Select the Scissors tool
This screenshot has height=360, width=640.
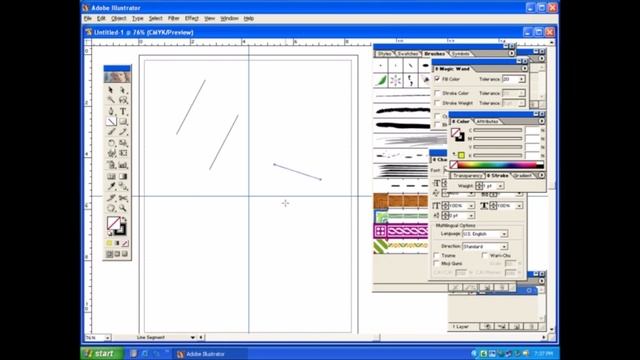(x=123, y=198)
